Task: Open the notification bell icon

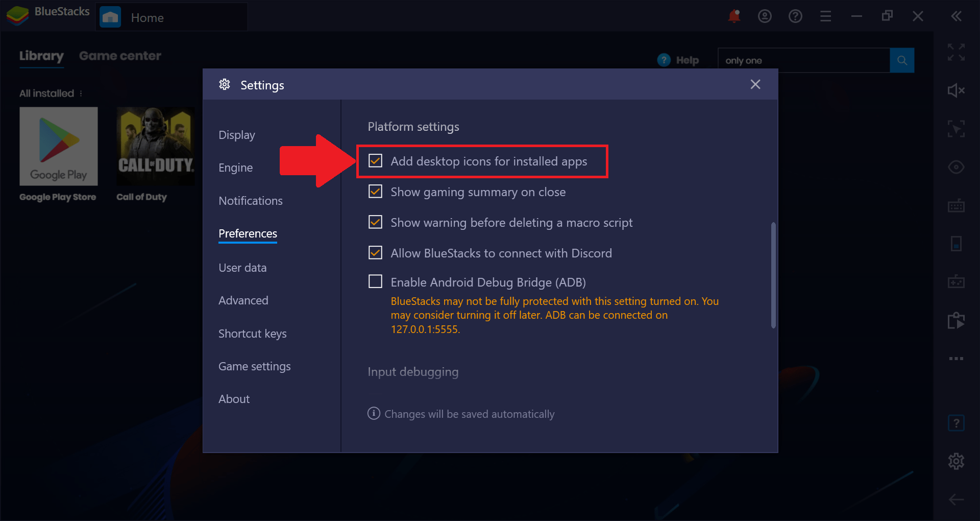Action: (734, 16)
